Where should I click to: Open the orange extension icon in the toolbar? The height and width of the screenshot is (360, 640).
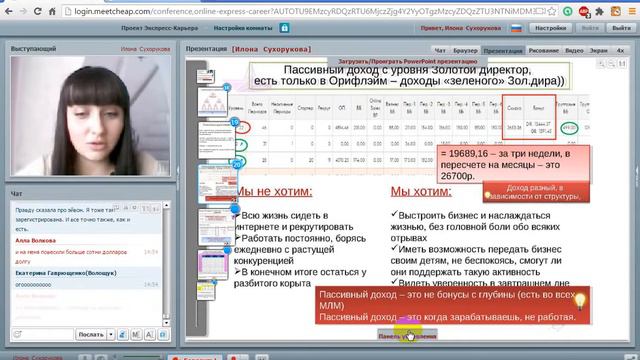point(616,11)
